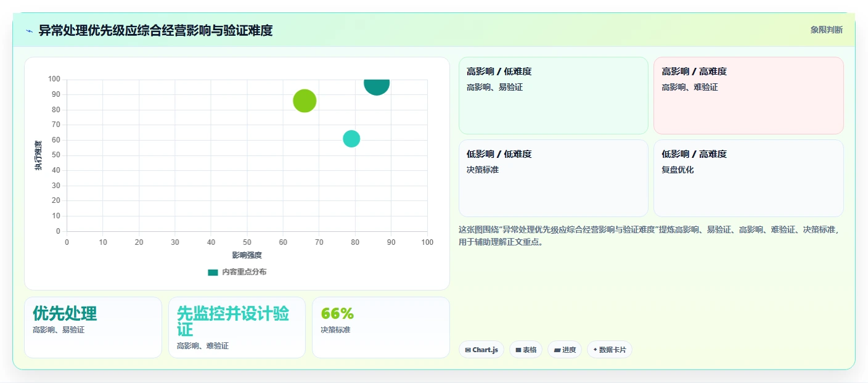The image size is (868, 383).
Task: Select the 先监控并设计验证 stat card
Action: click(237, 327)
